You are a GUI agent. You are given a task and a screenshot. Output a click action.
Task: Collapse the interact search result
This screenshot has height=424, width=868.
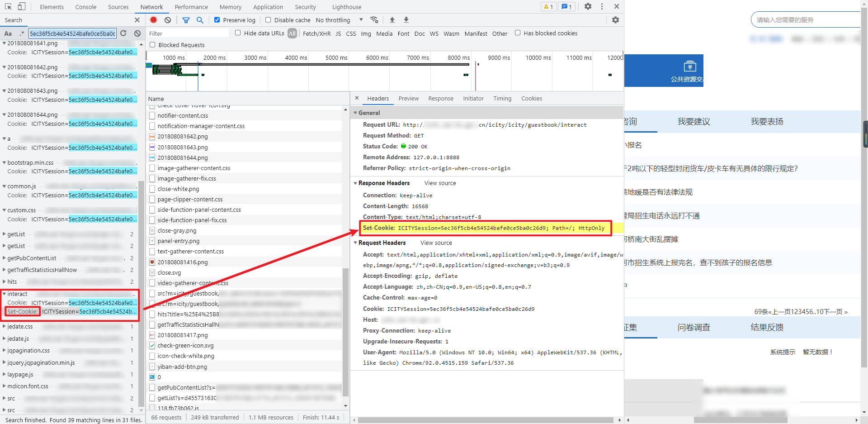5,294
